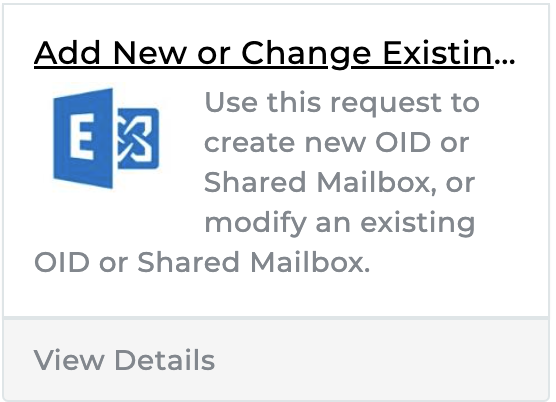The width and height of the screenshot is (556, 402).
Task: Click the View Details link
Action: tap(124, 360)
